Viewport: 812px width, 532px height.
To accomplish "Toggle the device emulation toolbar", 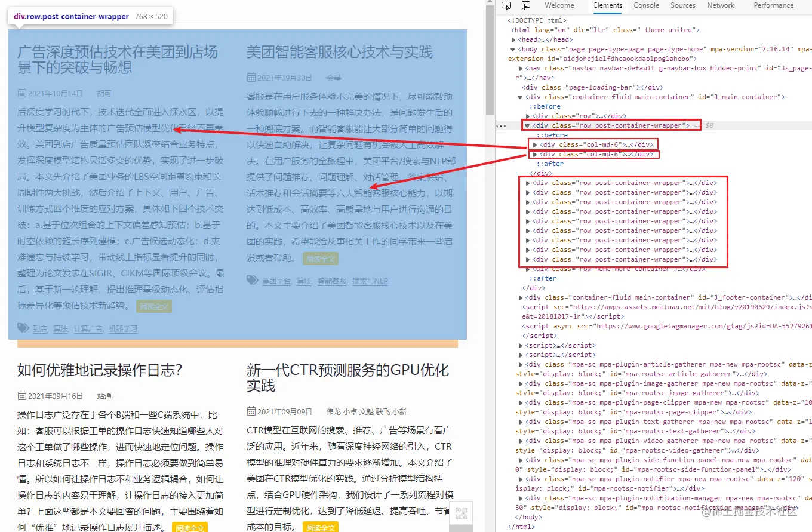I will point(525,6).
